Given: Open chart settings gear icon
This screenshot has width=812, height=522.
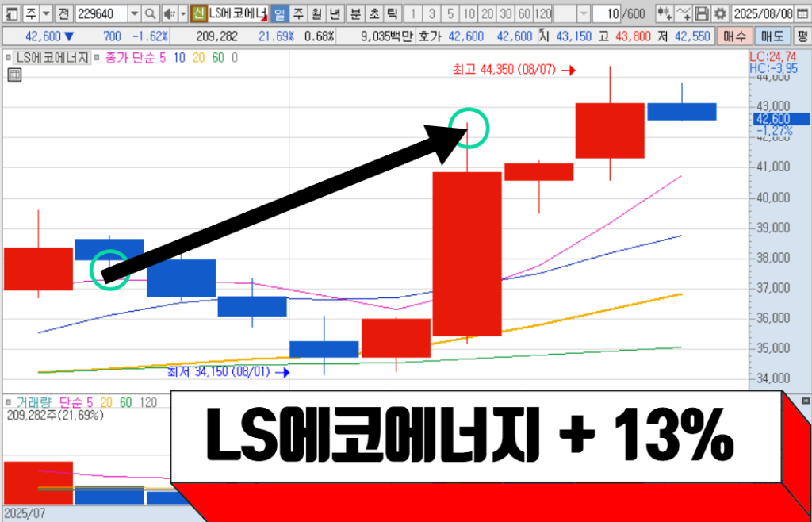Looking at the screenshot, I should tap(720, 13).
